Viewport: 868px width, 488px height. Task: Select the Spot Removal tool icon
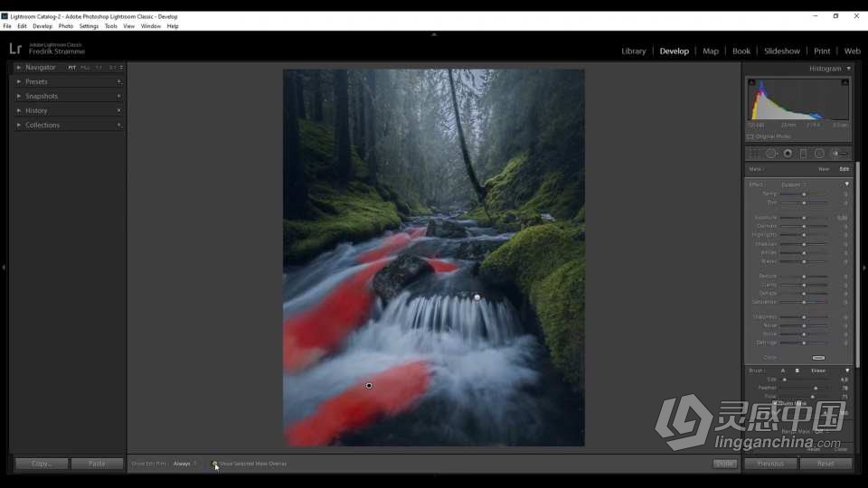pyautogui.click(x=771, y=154)
